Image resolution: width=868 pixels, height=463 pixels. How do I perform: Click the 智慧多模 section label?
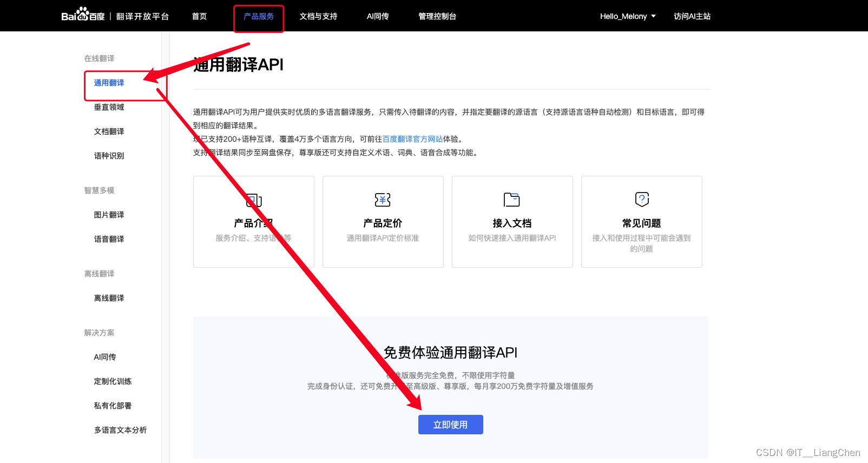click(99, 190)
